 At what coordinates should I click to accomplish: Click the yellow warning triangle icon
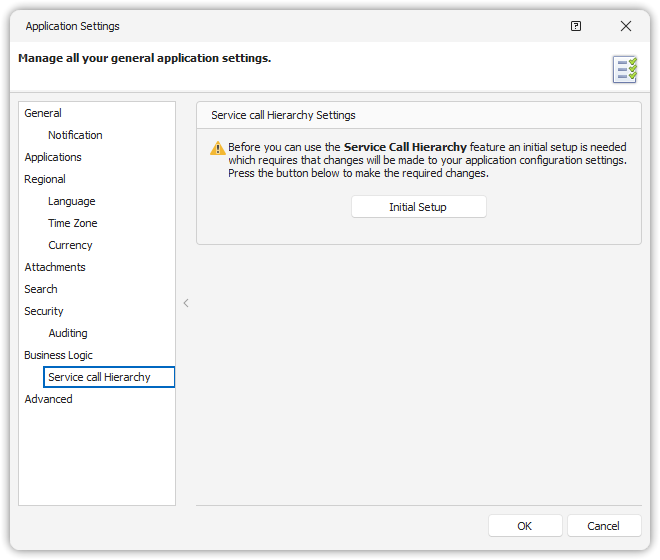pyautogui.click(x=217, y=148)
